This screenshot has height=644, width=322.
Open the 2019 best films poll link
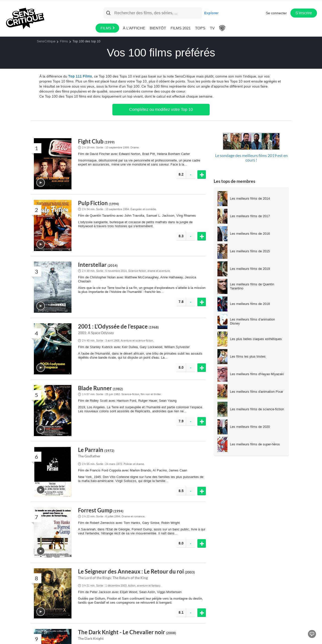point(251,158)
